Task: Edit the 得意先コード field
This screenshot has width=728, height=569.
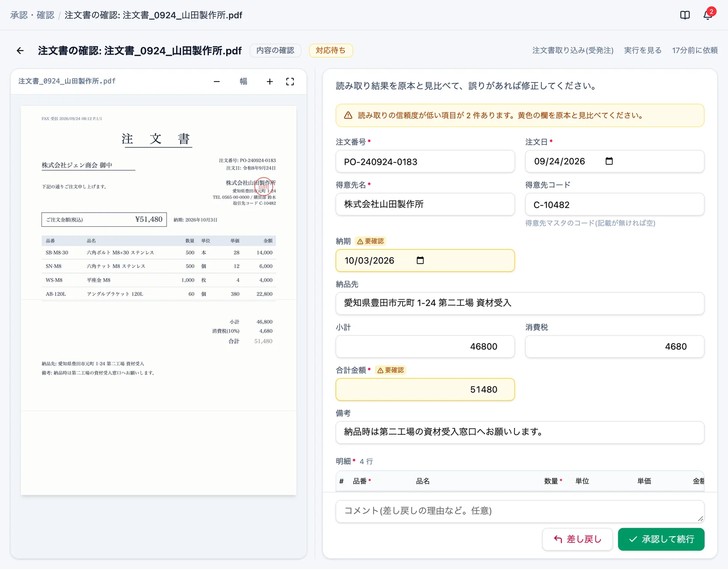Action: 615,204
